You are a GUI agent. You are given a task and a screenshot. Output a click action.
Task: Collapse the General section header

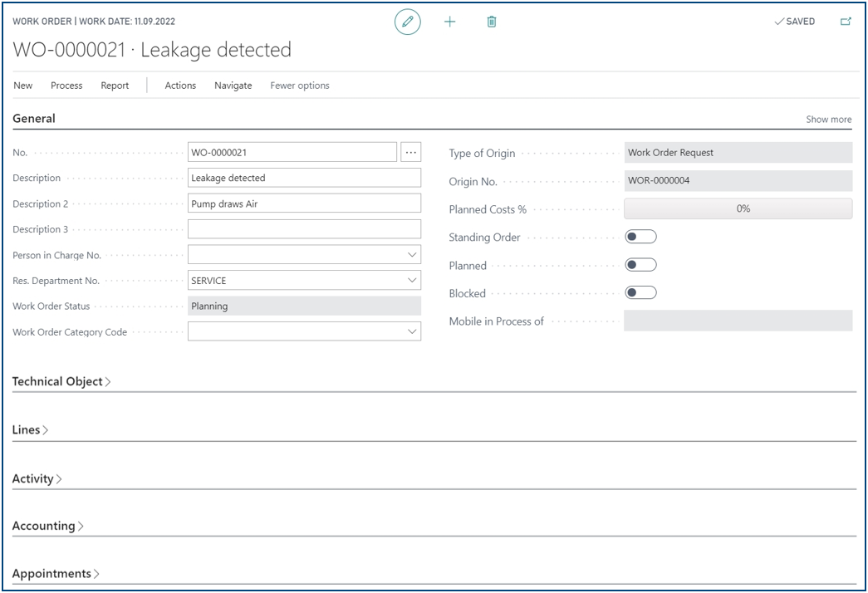[34, 119]
